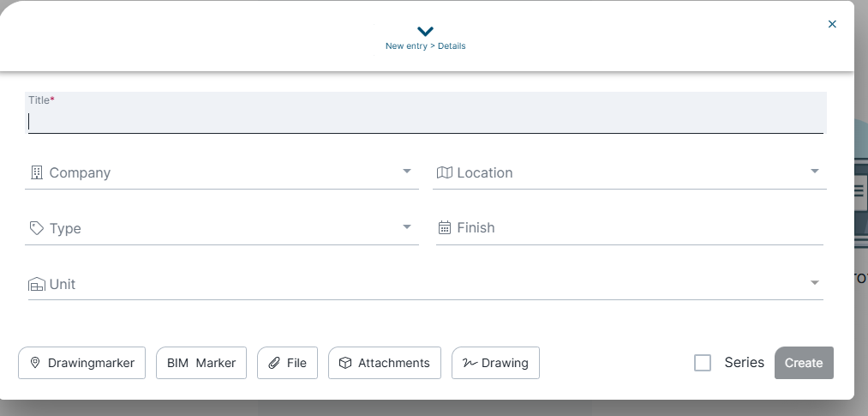Image resolution: width=868 pixels, height=416 pixels.
Task: Click the Create button
Action: 804,363
